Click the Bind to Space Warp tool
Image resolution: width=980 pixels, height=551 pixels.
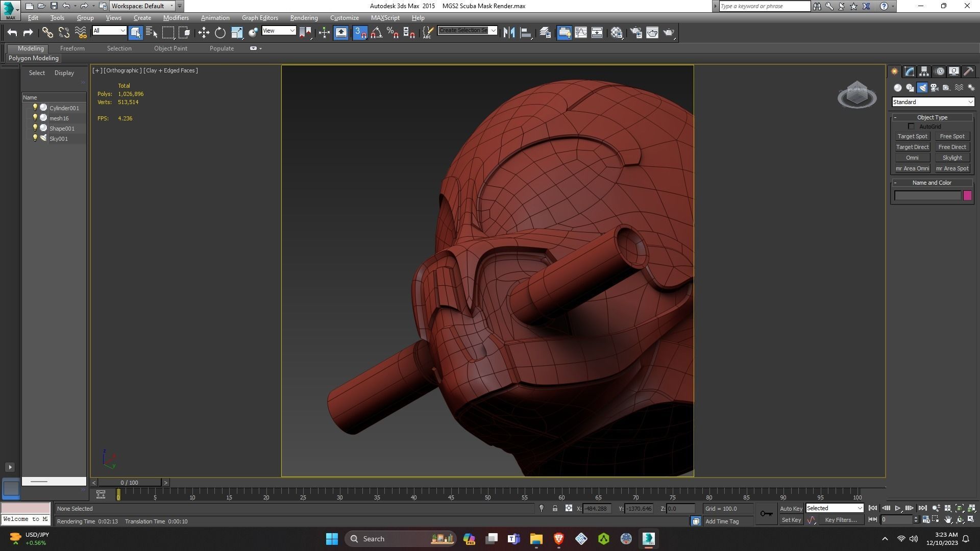81,33
